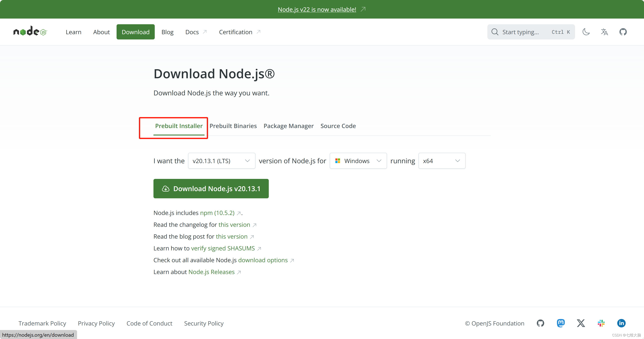The width and height of the screenshot is (644, 339).
Task: Toggle dark mode moon icon
Action: coord(586,32)
